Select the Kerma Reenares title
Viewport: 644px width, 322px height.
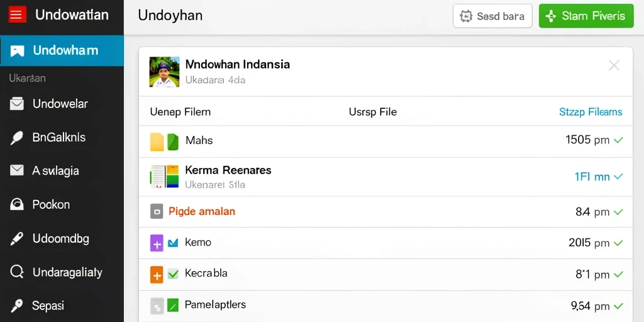228,170
